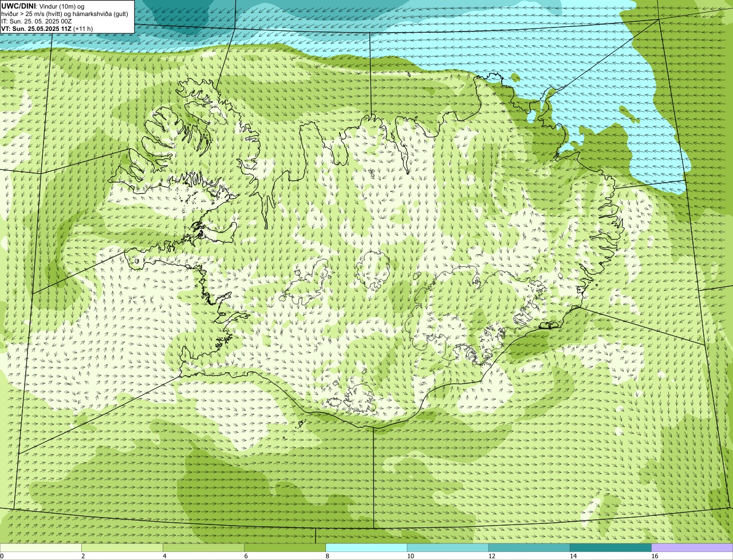Click the legend scale label "16"

pyautogui.click(x=655, y=556)
